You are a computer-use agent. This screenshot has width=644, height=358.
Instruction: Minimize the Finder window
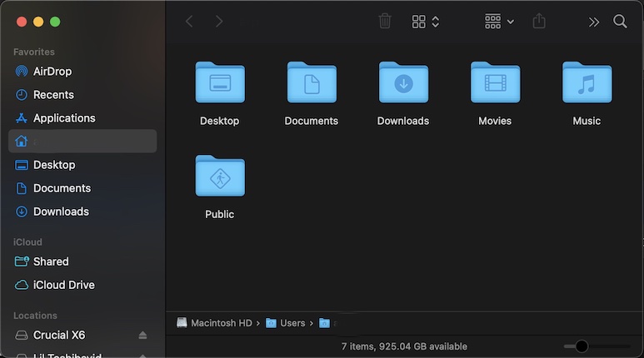click(x=38, y=22)
